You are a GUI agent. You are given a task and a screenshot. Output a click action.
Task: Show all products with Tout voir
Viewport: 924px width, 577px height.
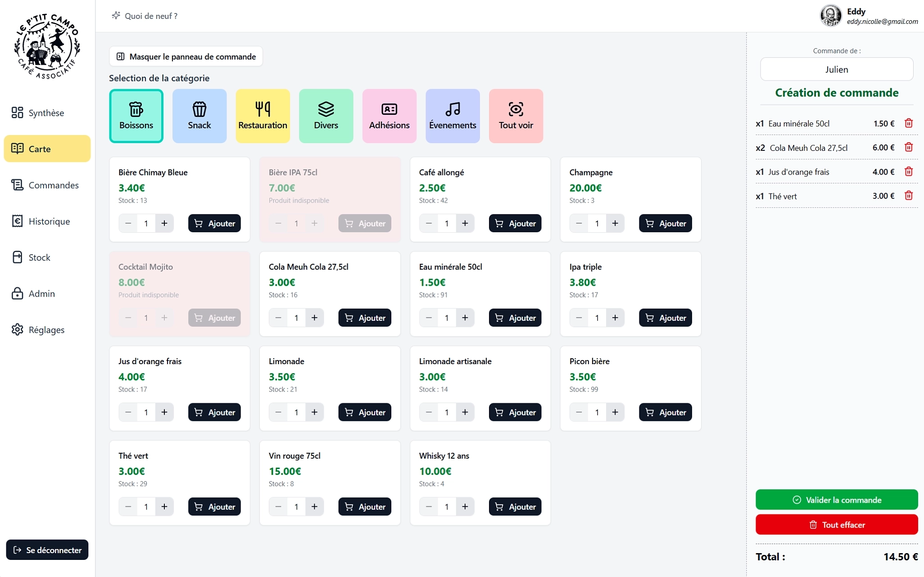[516, 116]
